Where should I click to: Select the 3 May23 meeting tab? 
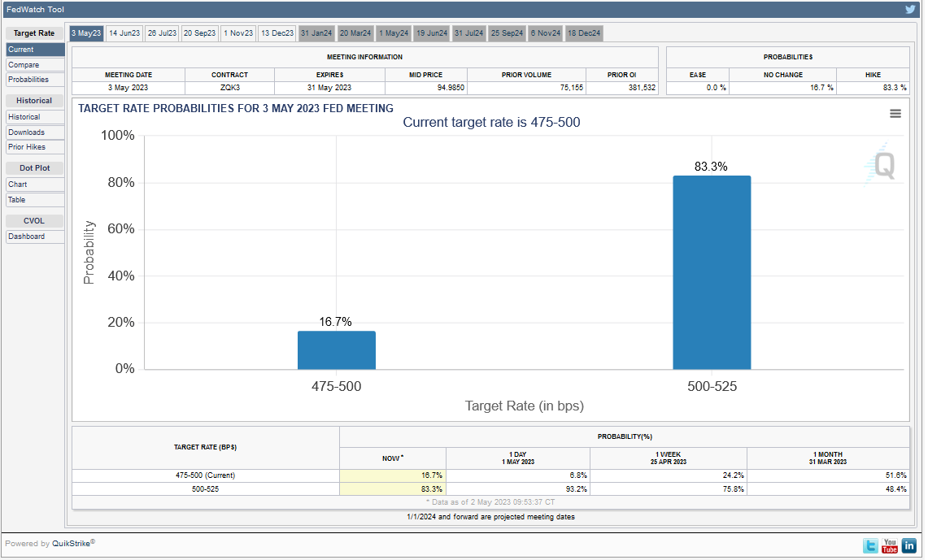[86, 33]
